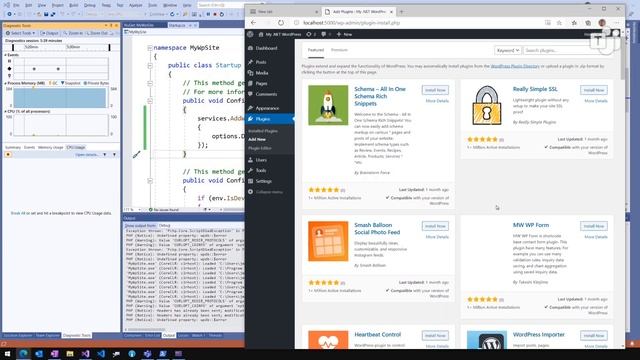This screenshot has height=360, width=640.
Task: Click the Schema plugin rocket thumbnail
Action: 328,105
